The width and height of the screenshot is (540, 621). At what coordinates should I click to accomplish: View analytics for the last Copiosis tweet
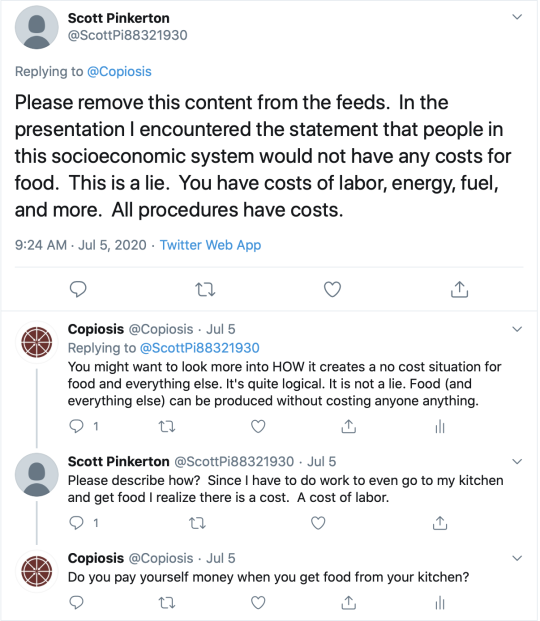pos(440,603)
